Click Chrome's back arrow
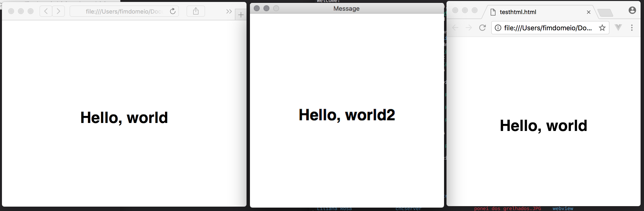This screenshot has height=211, width=644. [x=455, y=27]
